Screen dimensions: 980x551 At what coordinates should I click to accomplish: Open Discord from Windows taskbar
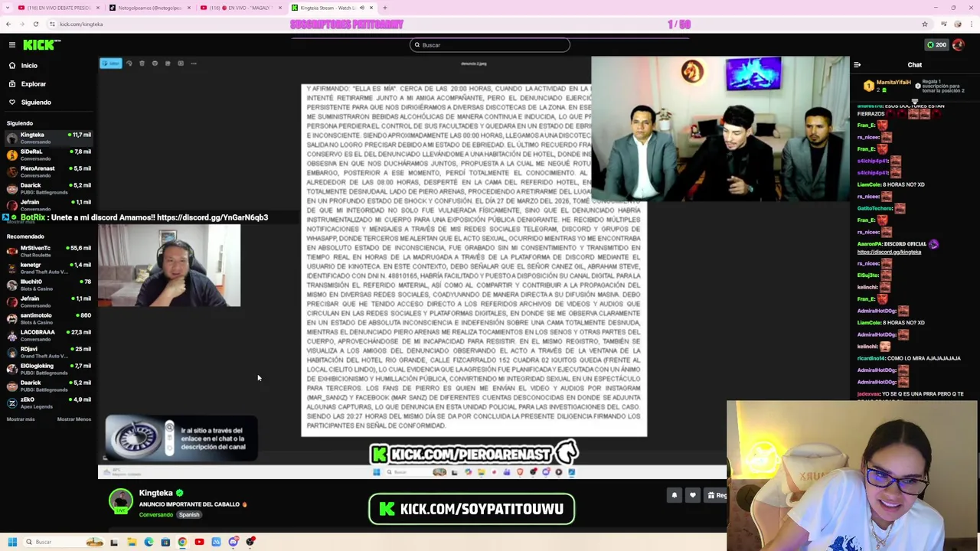pos(234,543)
